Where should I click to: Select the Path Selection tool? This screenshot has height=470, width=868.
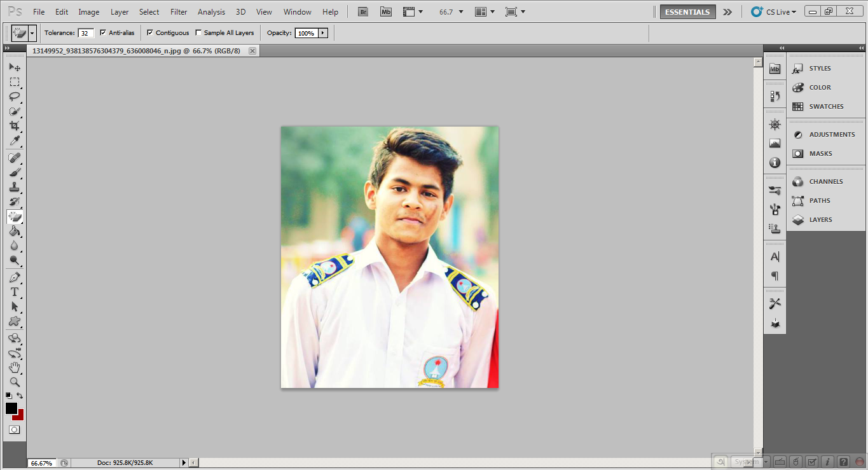(x=15, y=307)
